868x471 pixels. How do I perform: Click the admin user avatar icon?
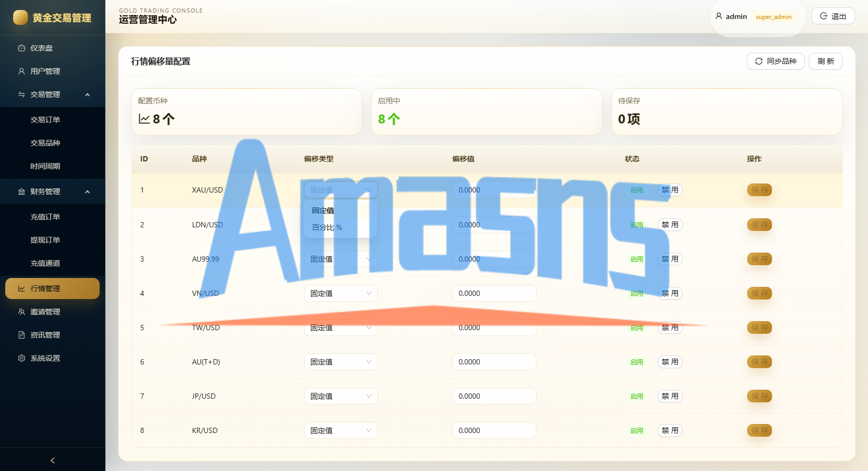[x=719, y=16]
